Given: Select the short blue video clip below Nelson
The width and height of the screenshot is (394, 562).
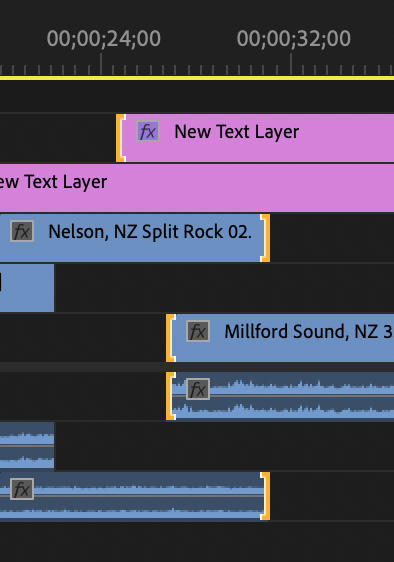Looking at the screenshot, I should tap(27, 288).
